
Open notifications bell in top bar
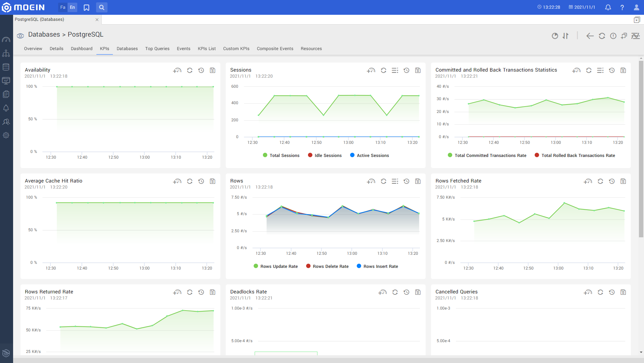click(608, 7)
